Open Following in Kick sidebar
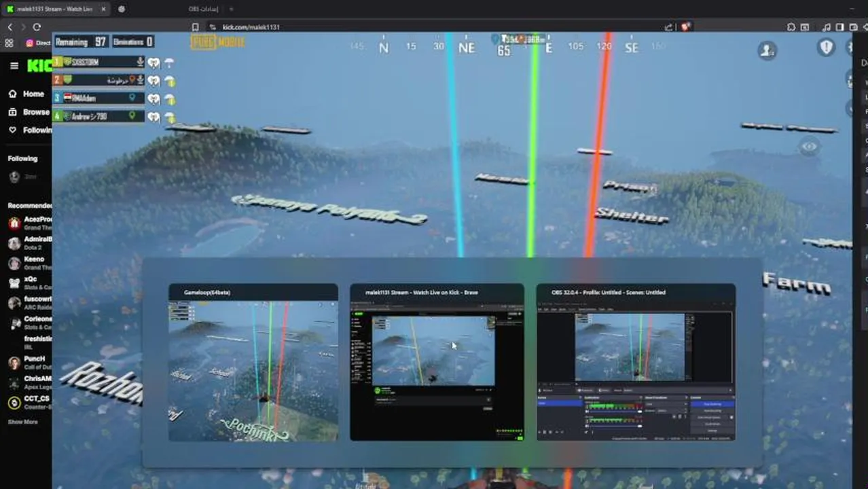 click(30, 130)
